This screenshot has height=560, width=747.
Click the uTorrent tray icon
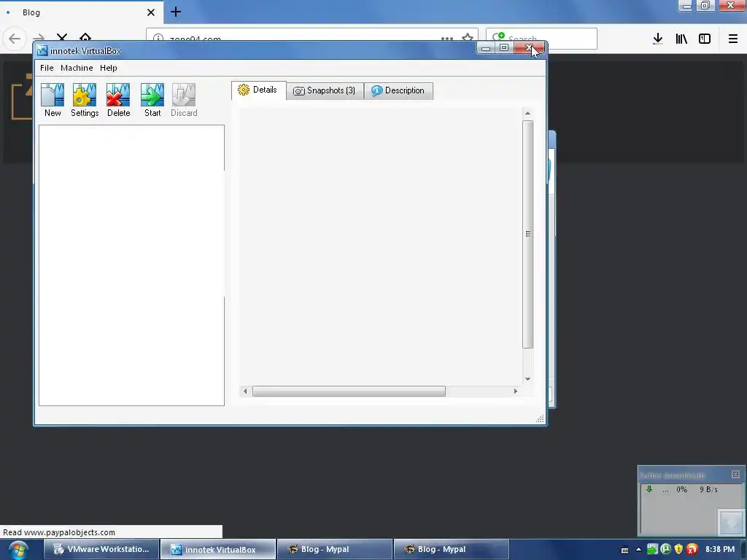[x=665, y=549]
